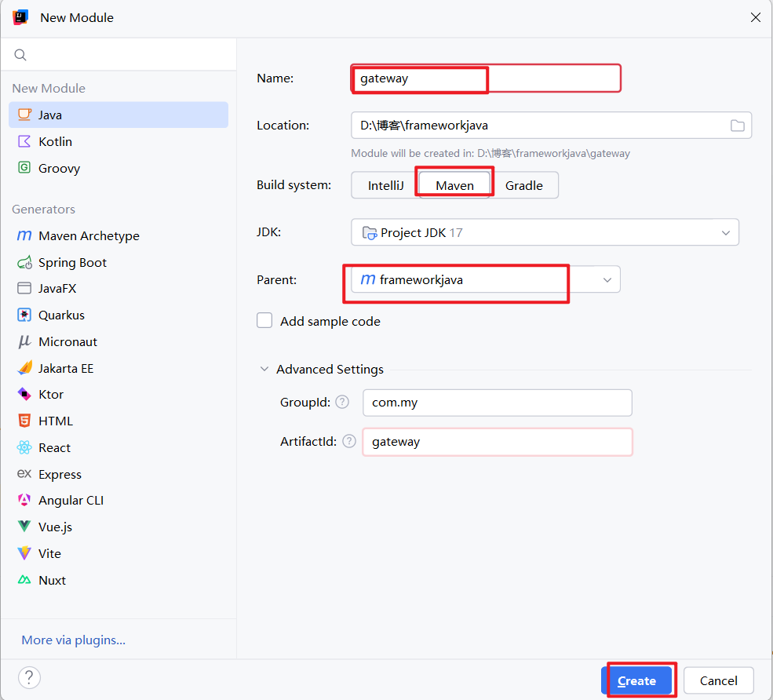Select Groovy module type
Image resolution: width=773 pixels, height=700 pixels.
[119, 168]
